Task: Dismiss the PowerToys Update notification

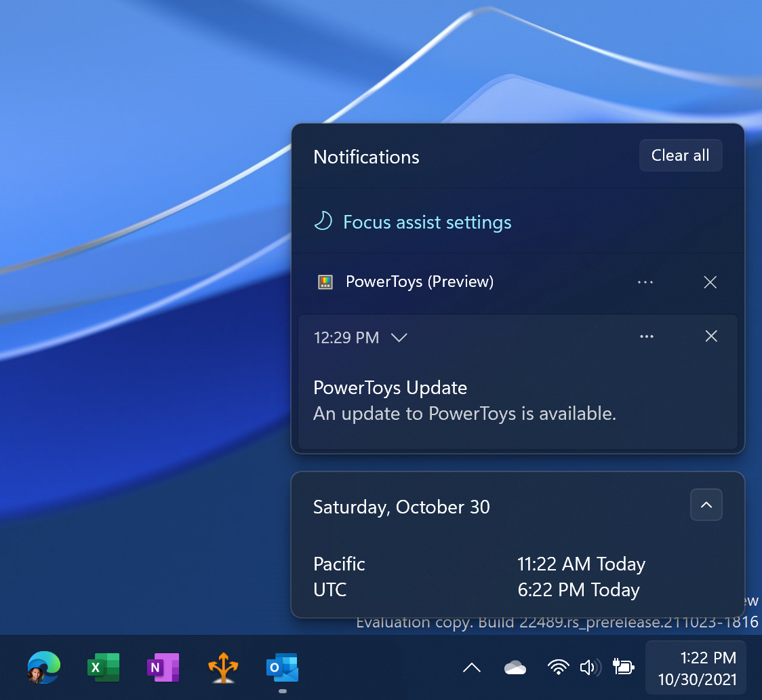Action: tap(711, 336)
